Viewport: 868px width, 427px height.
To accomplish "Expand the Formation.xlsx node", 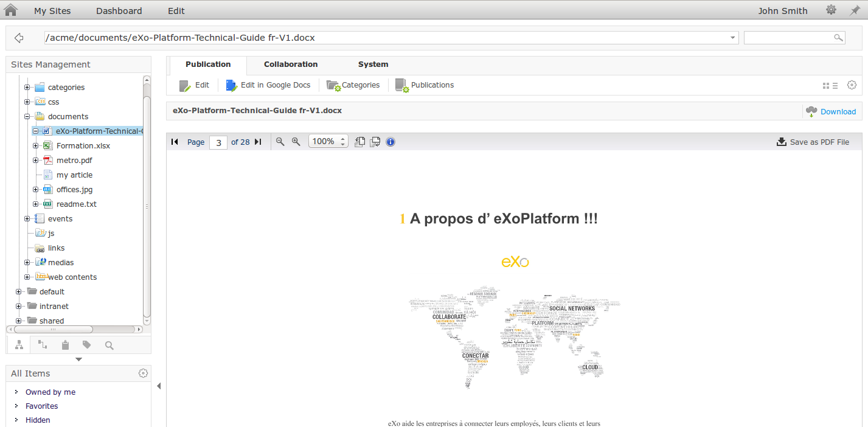I will (36, 145).
